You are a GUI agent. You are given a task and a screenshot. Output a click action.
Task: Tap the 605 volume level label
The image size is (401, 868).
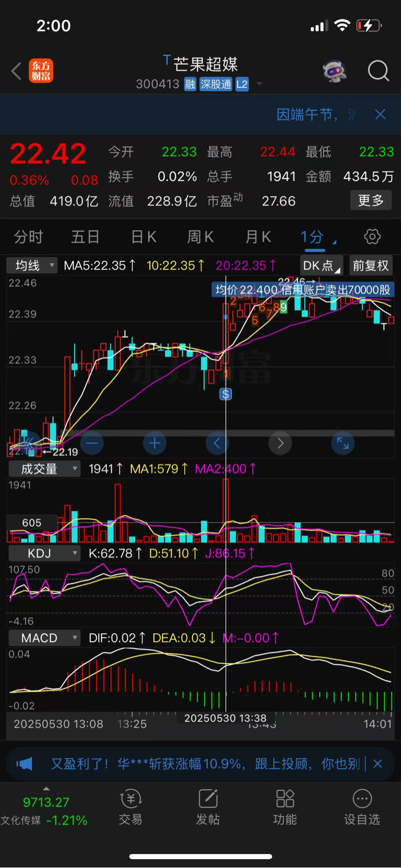point(31,522)
